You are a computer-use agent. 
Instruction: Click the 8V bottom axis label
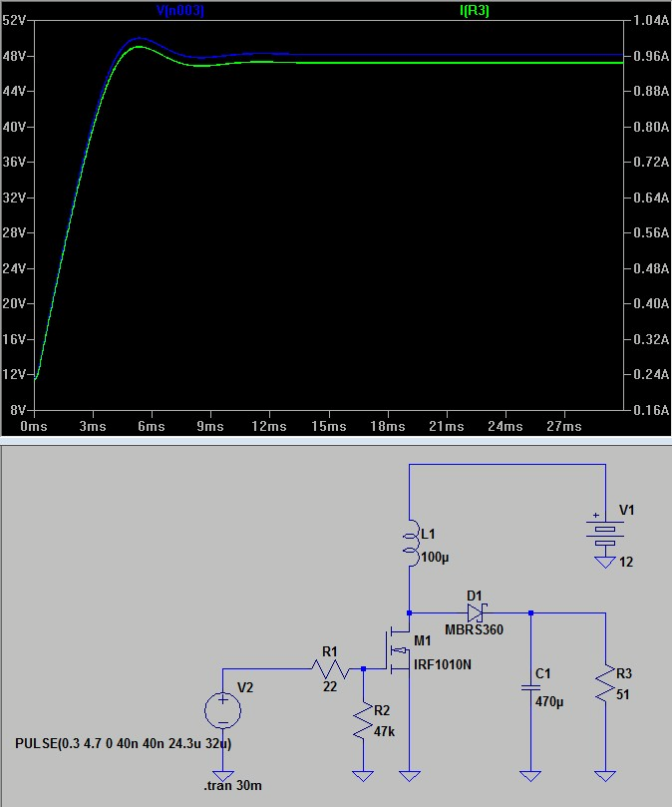17,410
